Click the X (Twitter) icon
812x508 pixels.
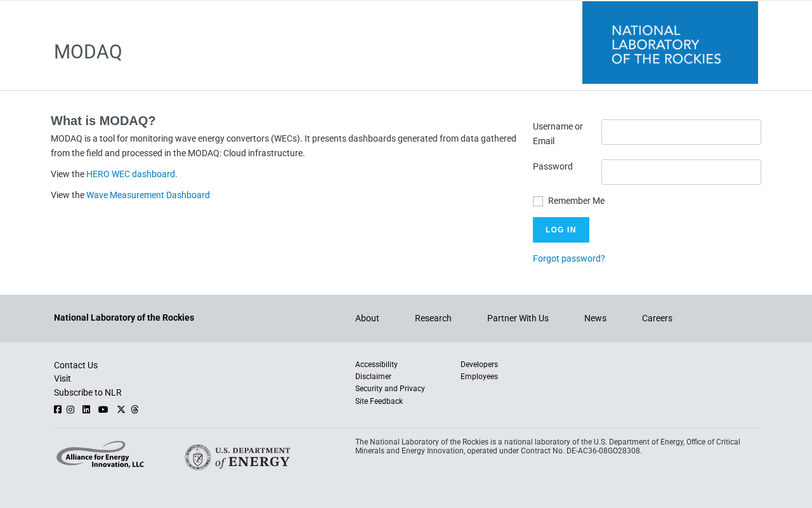pos(121,410)
